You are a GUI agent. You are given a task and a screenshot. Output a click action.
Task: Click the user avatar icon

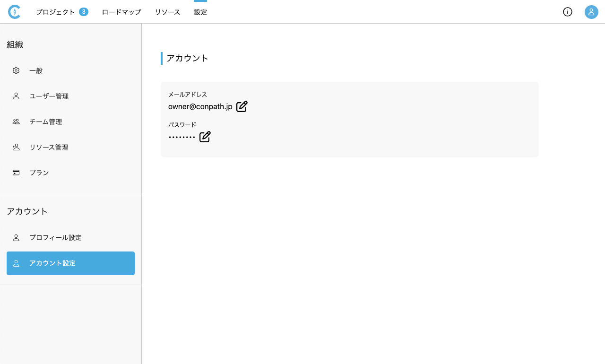tap(591, 12)
